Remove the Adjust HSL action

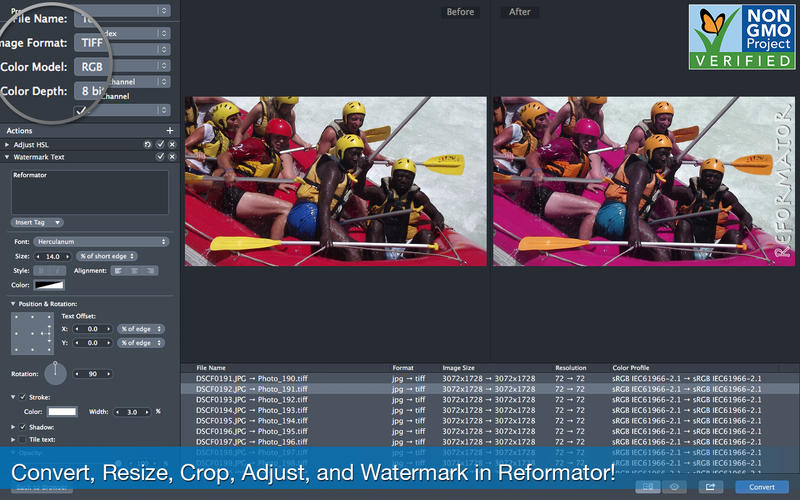point(172,144)
